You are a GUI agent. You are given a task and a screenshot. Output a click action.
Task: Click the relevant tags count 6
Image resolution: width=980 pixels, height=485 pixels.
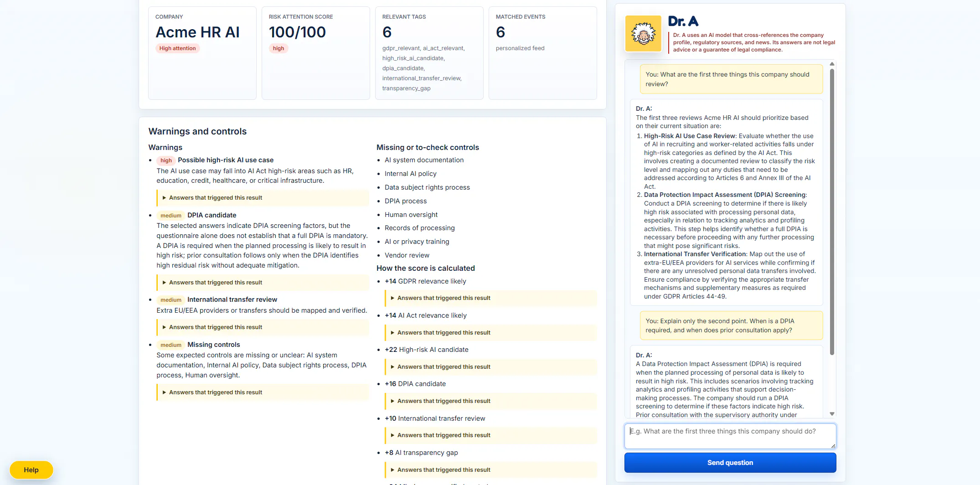(387, 32)
